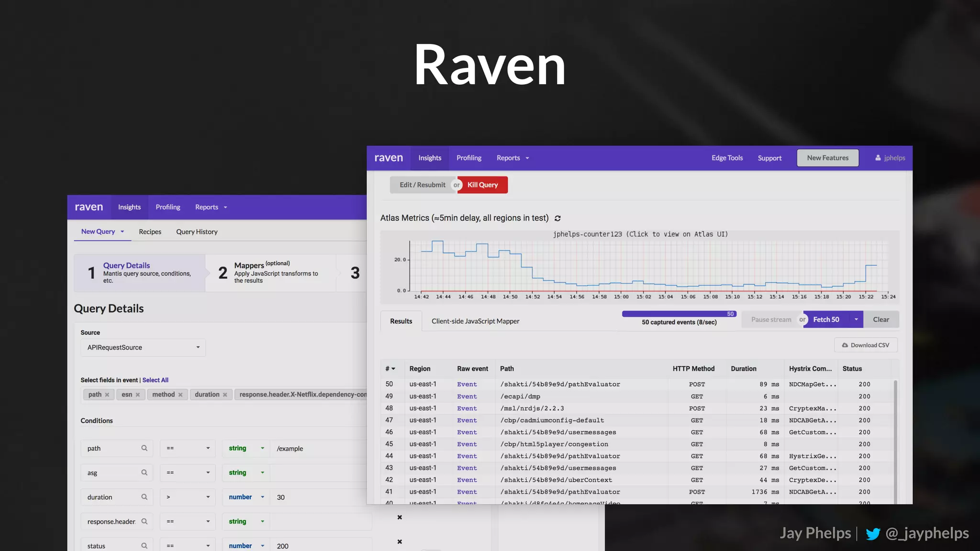Screen dimensions: 980x551
Task: Click the jphelps user profile icon
Action: (878, 158)
